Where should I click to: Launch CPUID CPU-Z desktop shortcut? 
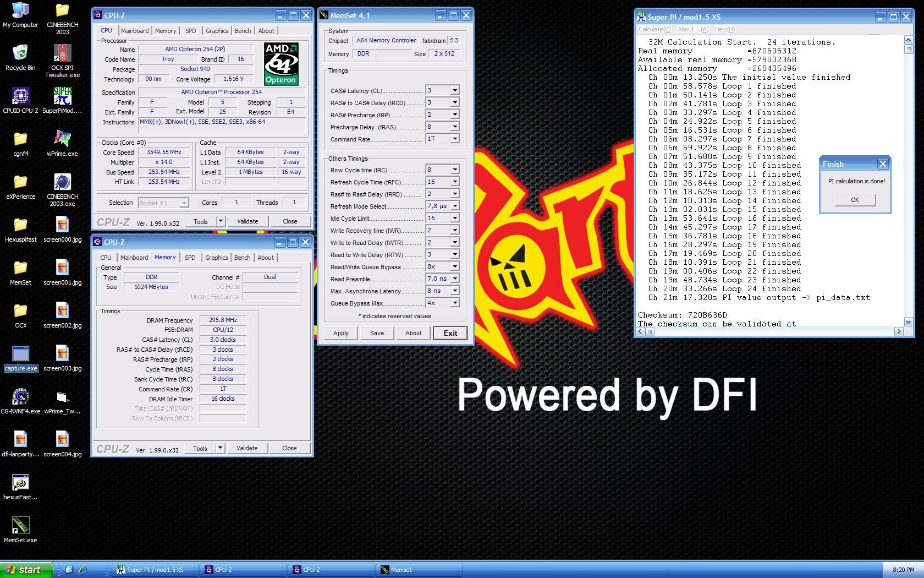[20, 100]
